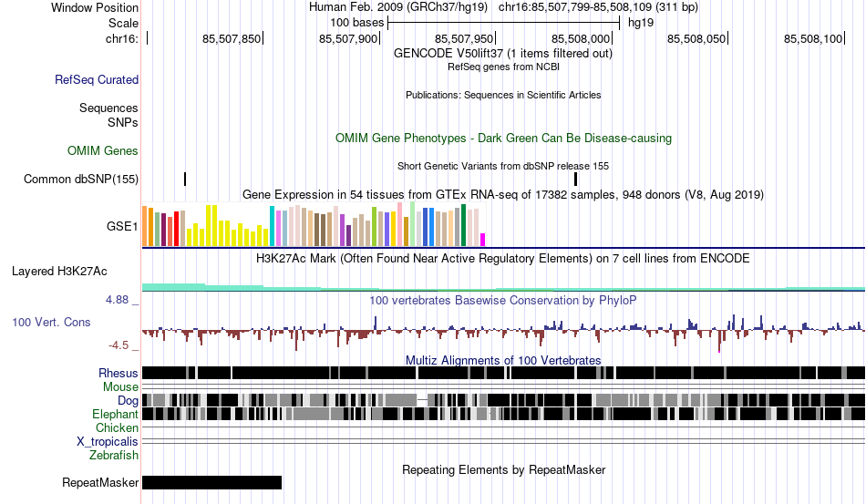Click the GENCODE V50lift37 track title
This screenshot has width=866, height=504.
(x=502, y=54)
